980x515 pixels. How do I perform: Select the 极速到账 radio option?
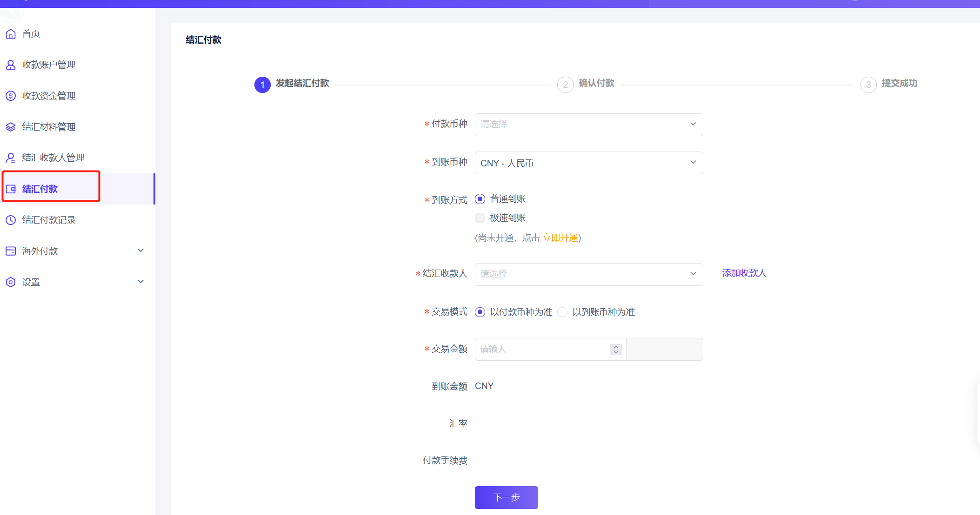(480, 218)
